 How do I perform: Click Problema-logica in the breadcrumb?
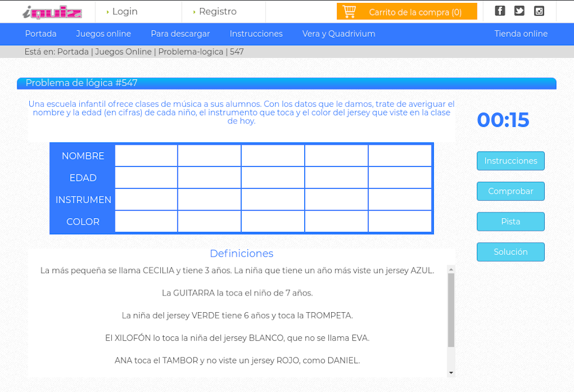[191, 52]
